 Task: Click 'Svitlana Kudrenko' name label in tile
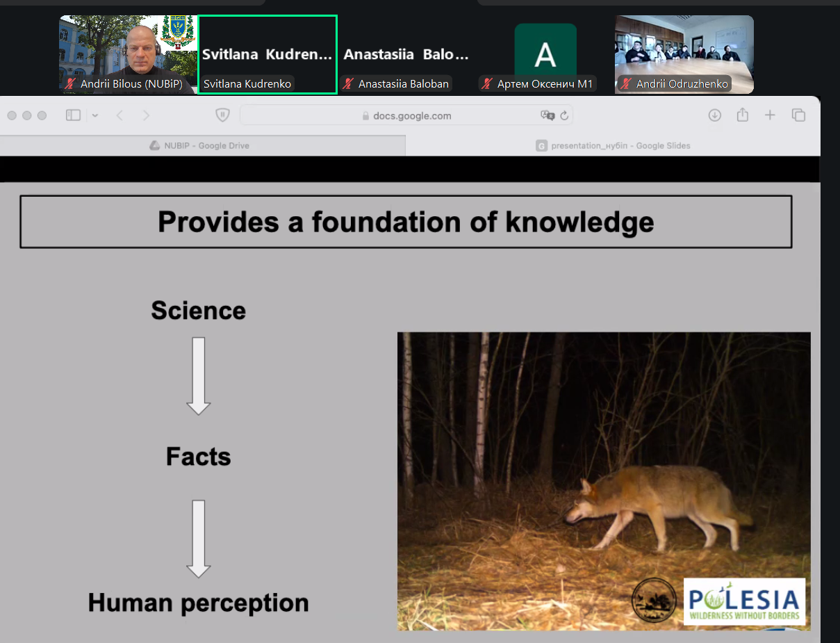tap(247, 84)
